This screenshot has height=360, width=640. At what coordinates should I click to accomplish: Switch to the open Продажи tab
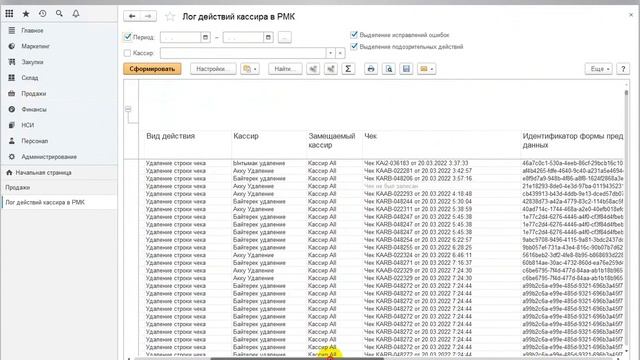point(59,187)
